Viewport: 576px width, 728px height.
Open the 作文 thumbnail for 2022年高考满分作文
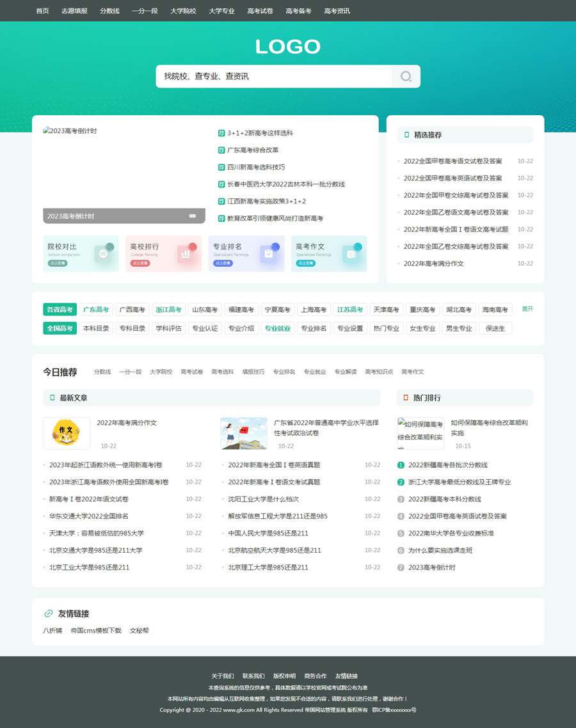[67, 434]
